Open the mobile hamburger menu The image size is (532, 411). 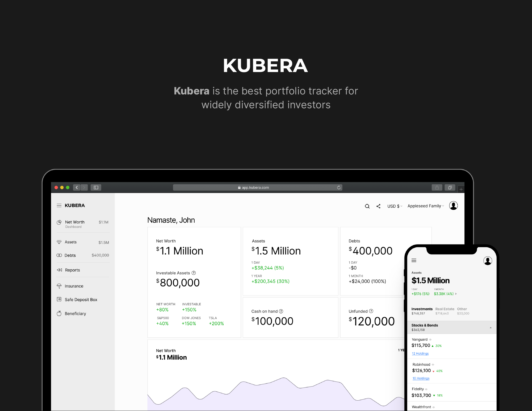(414, 260)
